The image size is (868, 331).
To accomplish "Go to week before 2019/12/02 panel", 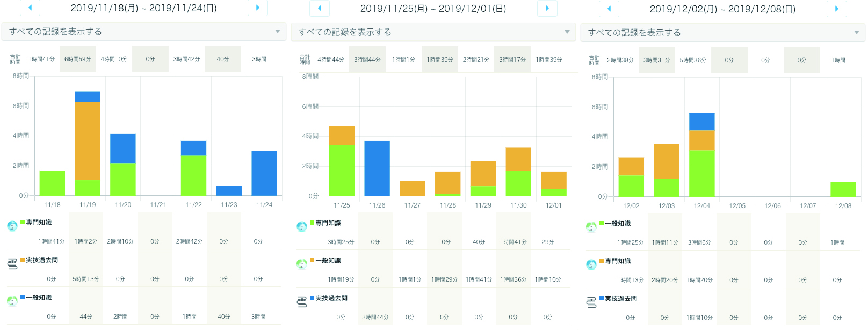I will coord(609,9).
